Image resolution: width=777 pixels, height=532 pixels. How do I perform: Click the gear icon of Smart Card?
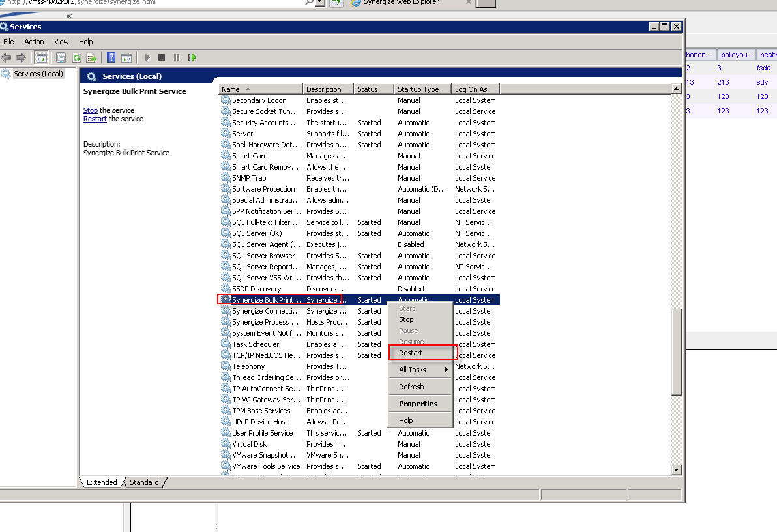[226, 156]
